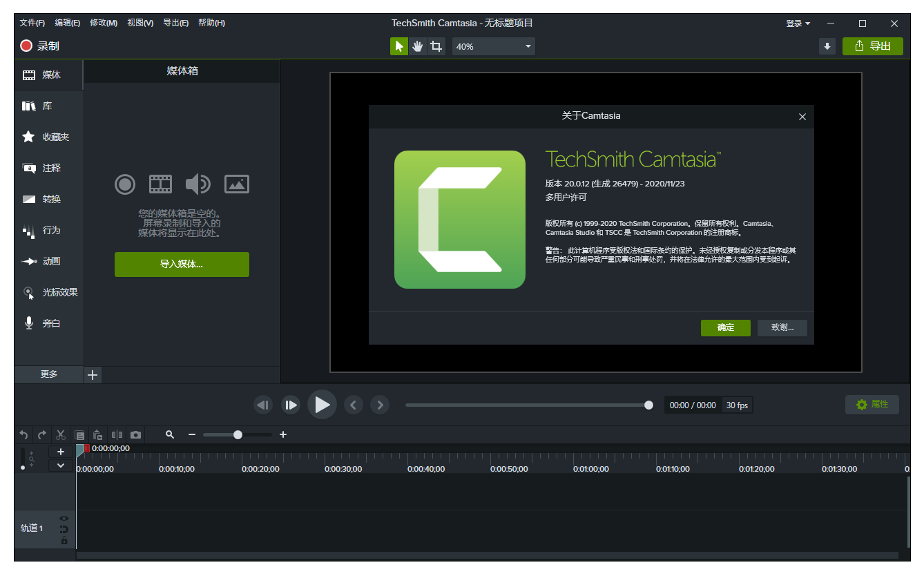Toggle Track 1 magnetic snap icon
The height and width of the screenshot is (576, 924).
pos(64,530)
